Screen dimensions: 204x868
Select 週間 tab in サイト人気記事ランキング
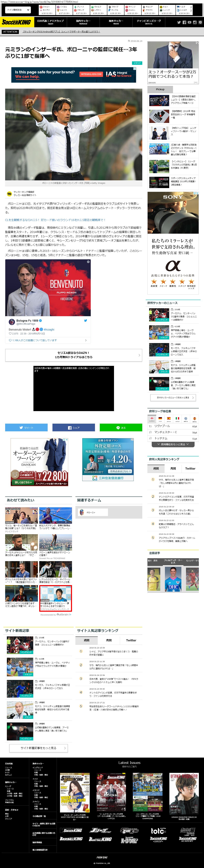87,640
